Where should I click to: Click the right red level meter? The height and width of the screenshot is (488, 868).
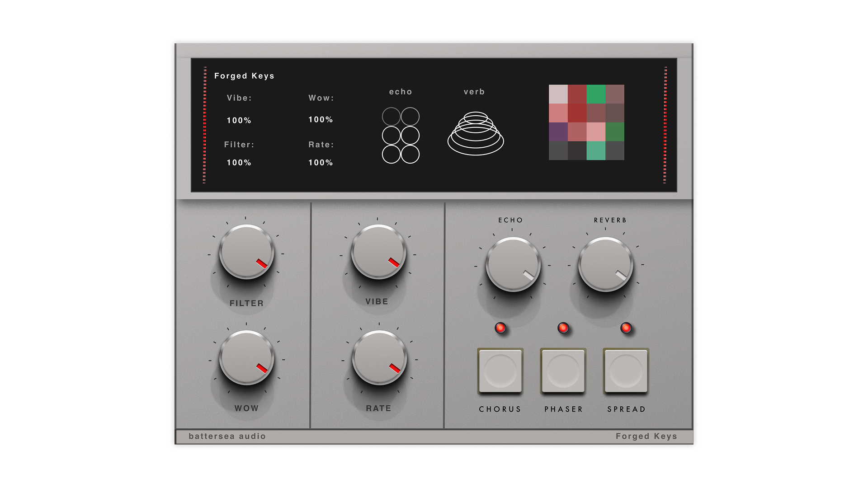pyautogui.click(x=665, y=125)
